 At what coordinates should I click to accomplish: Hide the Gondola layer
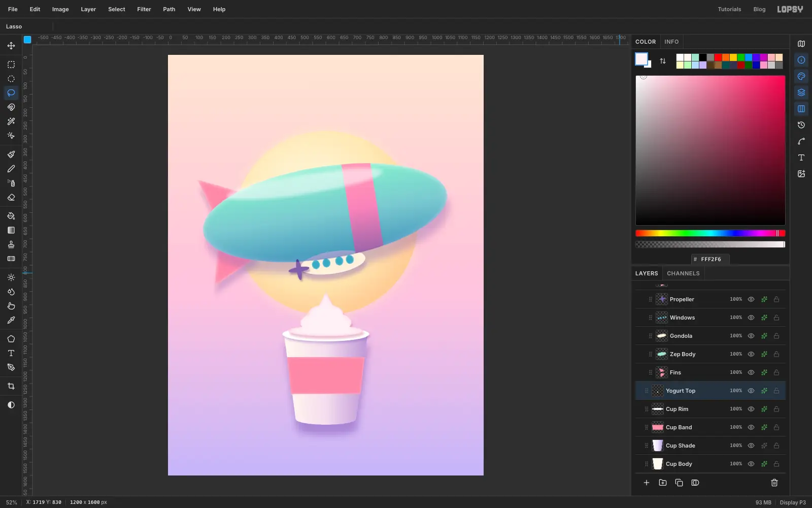point(751,336)
